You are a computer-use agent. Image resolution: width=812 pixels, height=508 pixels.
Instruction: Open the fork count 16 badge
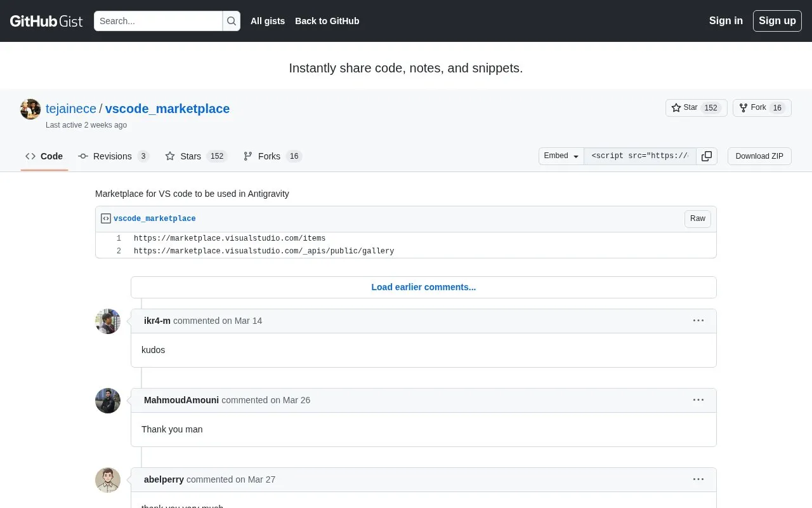777,108
